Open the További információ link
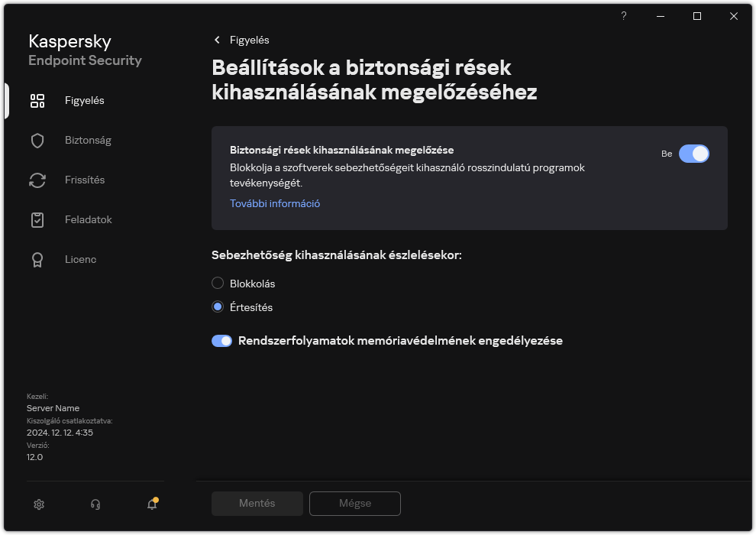The image size is (756, 535). pyautogui.click(x=274, y=203)
